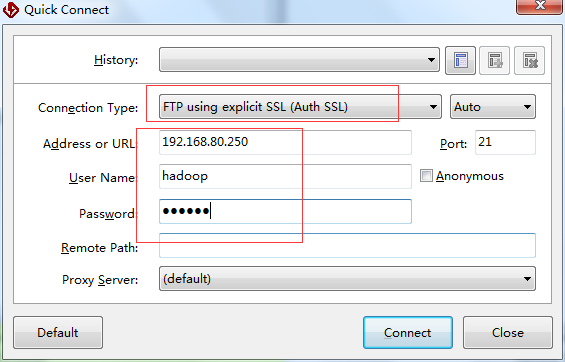Click the delete history entry icon
The width and height of the screenshot is (565, 362).
(x=529, y=60)
